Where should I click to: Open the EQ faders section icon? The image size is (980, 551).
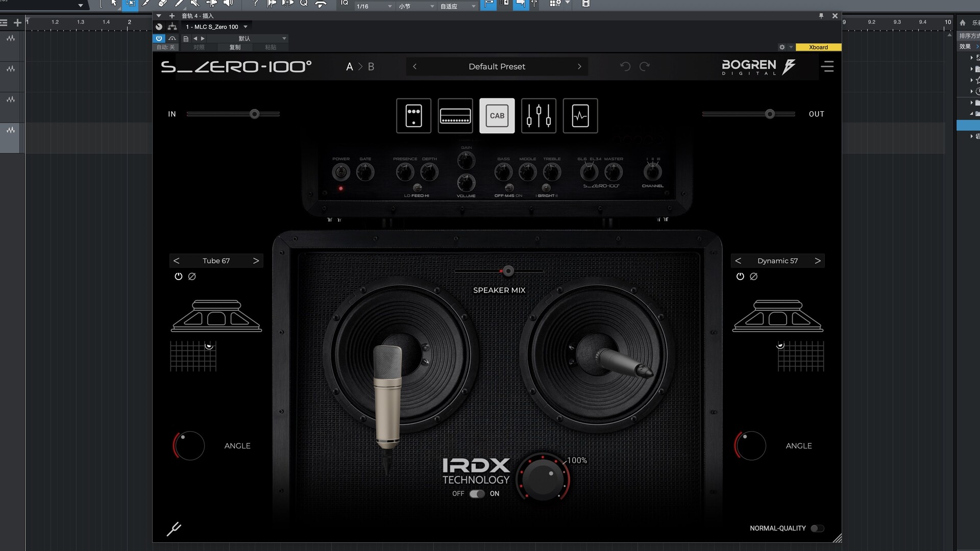[x=538, y=116]
